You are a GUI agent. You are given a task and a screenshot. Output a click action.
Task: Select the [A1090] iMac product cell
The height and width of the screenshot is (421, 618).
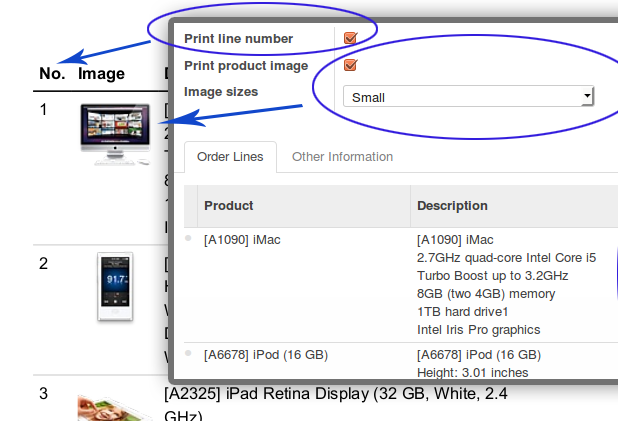tap(242, 240)
